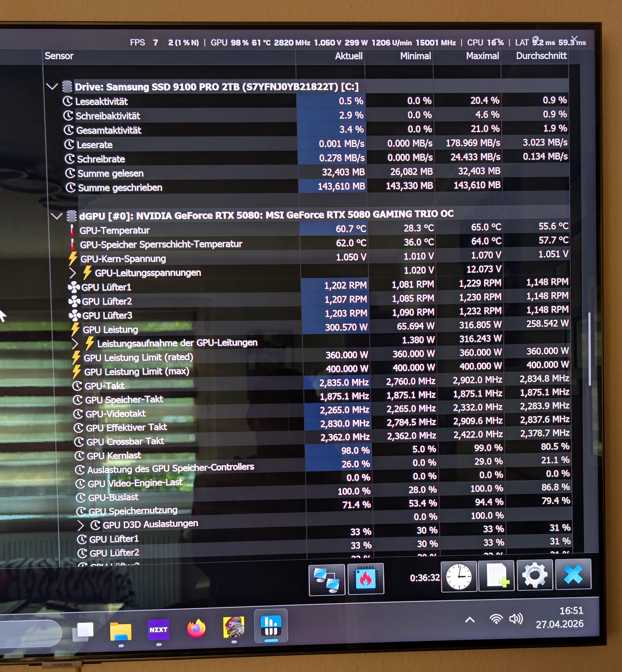Click HWiNFO icon in taskbar
Screen dimensions: 622x672
271,626
